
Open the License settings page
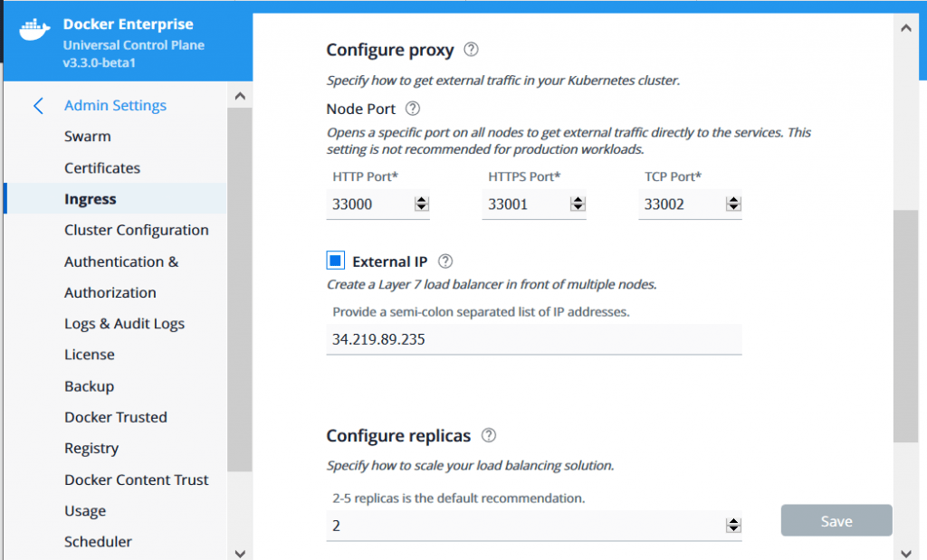[x=90, y=355]
